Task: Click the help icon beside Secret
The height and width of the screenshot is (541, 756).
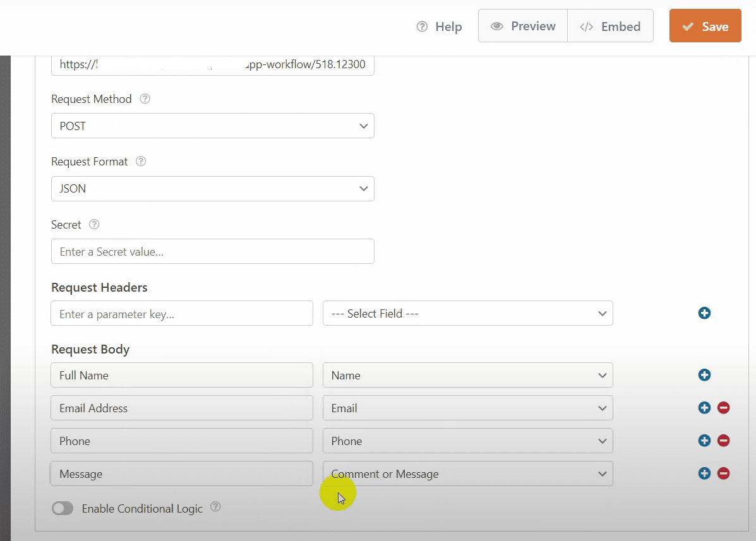Action: point(94,225)
